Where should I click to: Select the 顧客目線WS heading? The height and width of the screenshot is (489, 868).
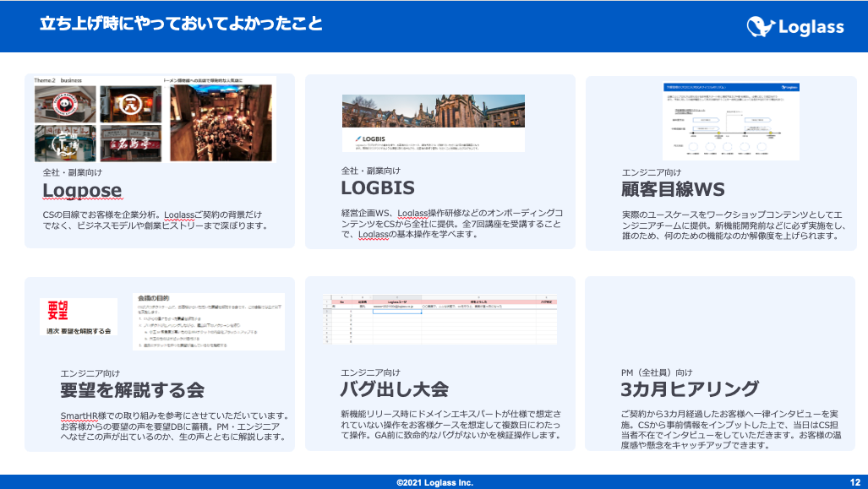pos(673,190)
